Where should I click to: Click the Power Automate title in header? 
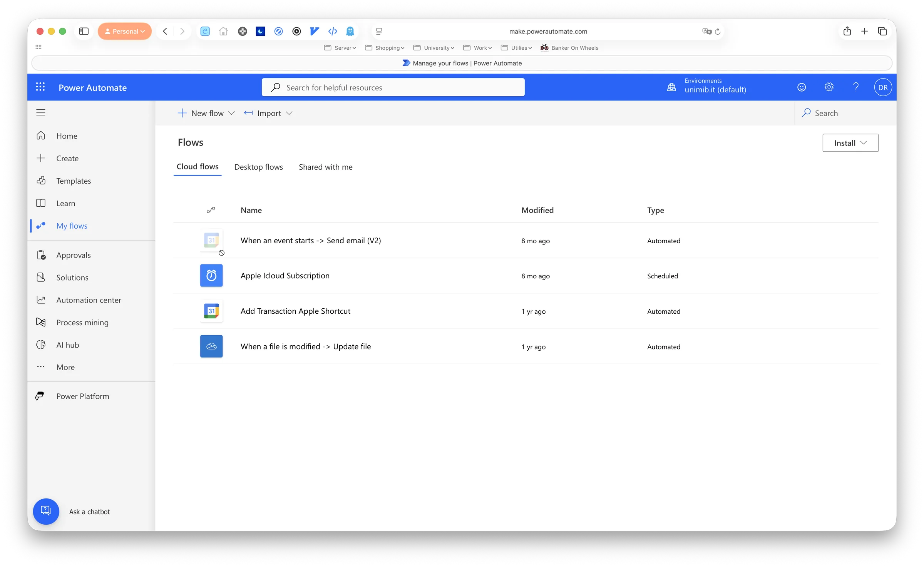[92, 87]
